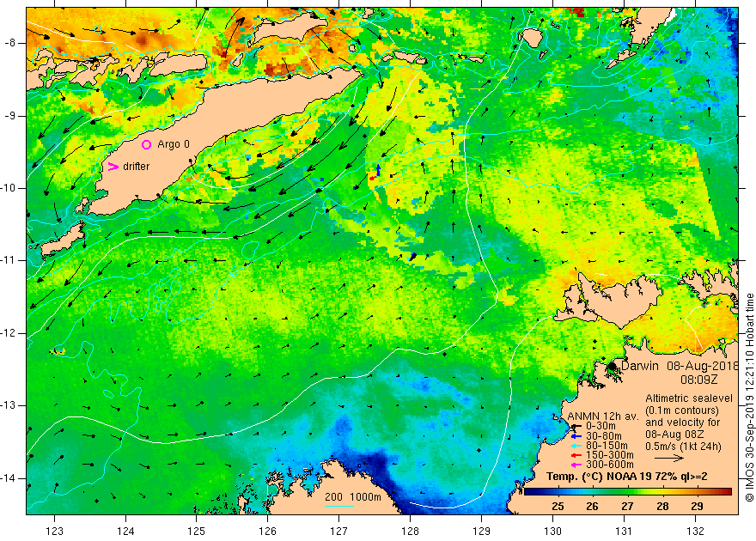Click the 80-150m cyan legend arrow
The image size is (756, 541).
[576, 446]
